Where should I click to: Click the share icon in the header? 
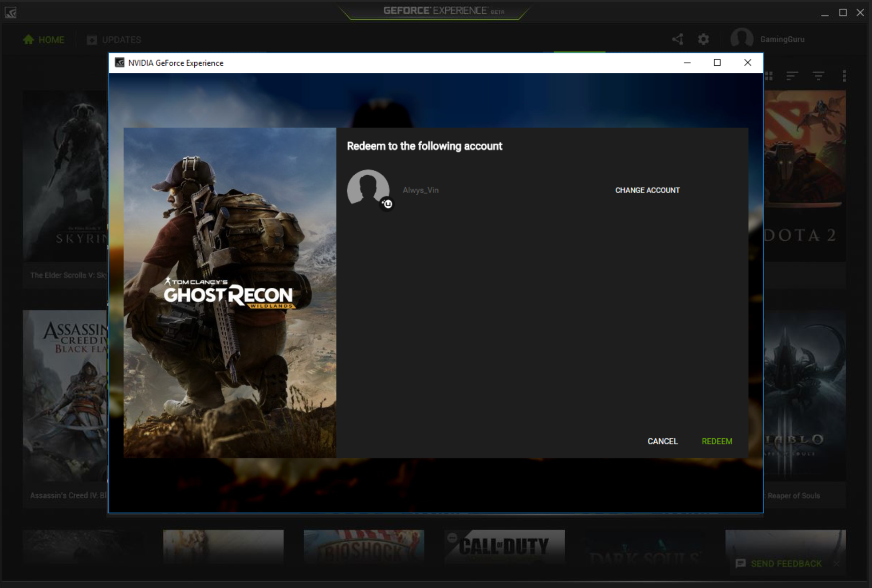click(x=677, y=39)
